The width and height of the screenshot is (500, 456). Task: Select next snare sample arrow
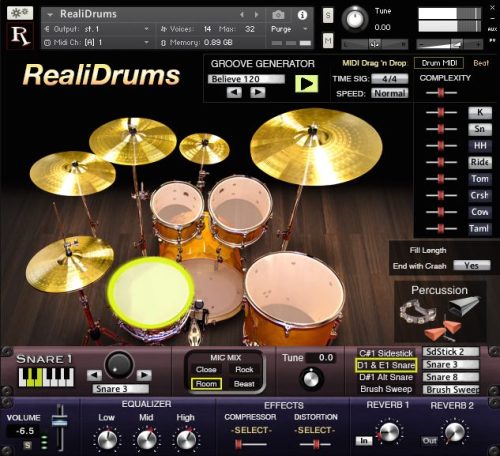[144, 375]
